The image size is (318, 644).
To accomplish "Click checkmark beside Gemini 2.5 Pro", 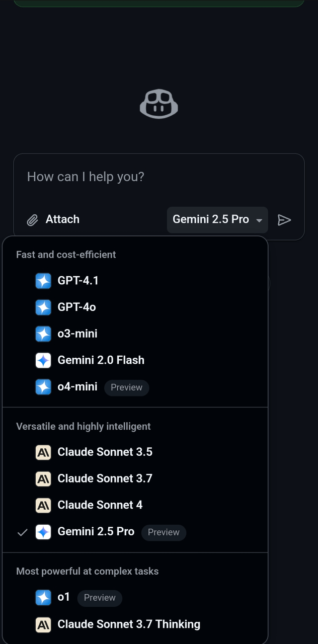I will tap(22, 532).
